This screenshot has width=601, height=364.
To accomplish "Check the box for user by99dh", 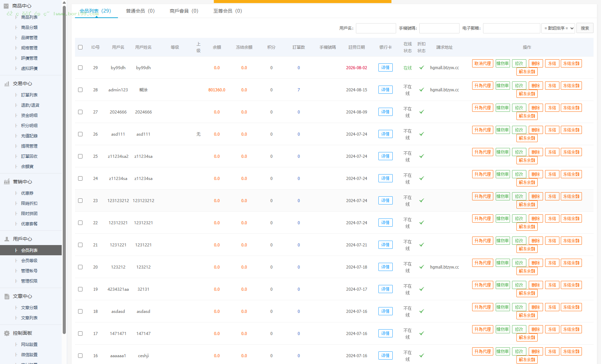I will pyautogui.click(x=80, y=68).
